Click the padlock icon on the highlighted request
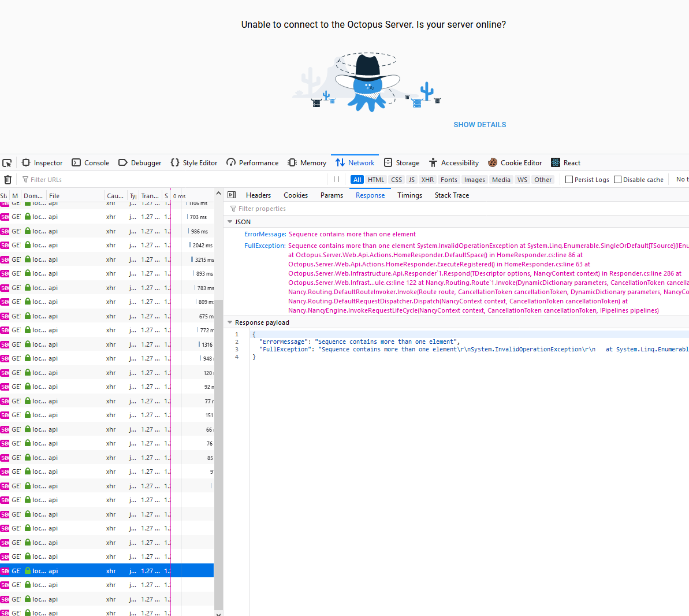689x616 pixels. [x=27, y=570]
